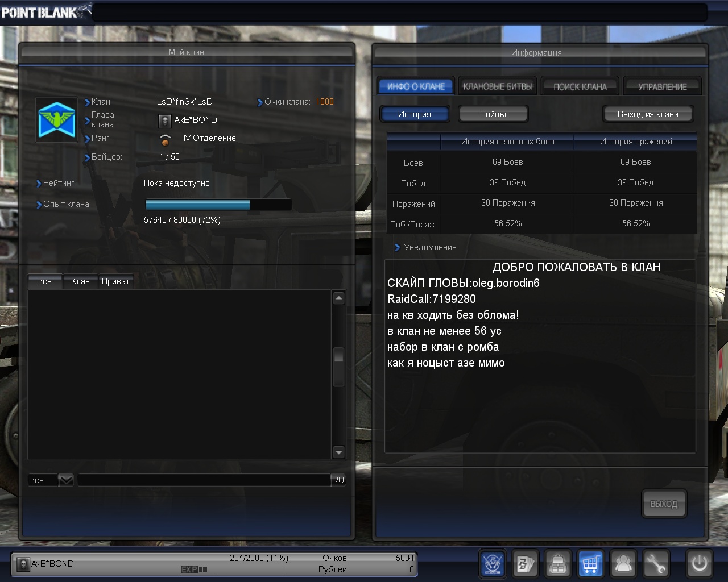Viewport: 728px width, 582px height.
Task: Click the IV Отделение rank badge icon
Action: [x=165, y=139]
